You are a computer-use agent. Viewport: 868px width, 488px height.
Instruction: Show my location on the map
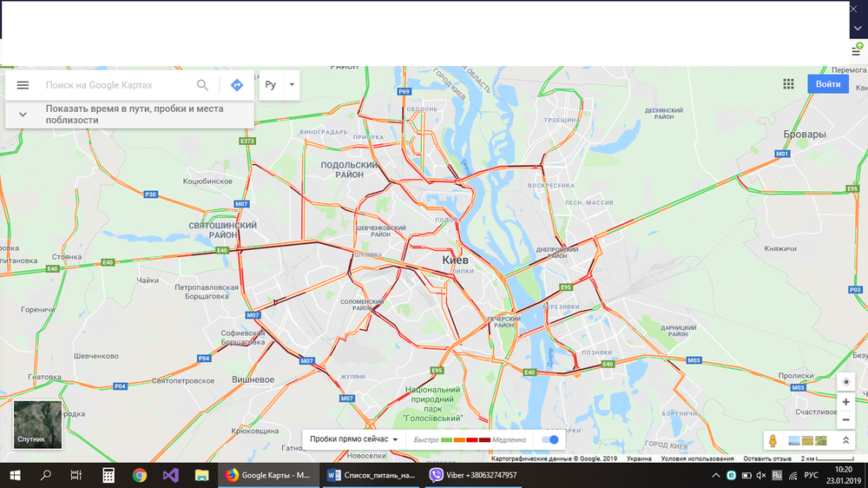pyautogui.click(x=845, y=382)
